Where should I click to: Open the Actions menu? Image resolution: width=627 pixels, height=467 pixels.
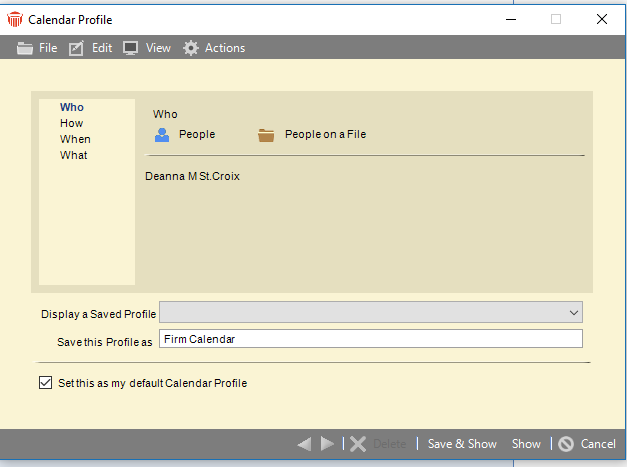click(x=225, y=48)
